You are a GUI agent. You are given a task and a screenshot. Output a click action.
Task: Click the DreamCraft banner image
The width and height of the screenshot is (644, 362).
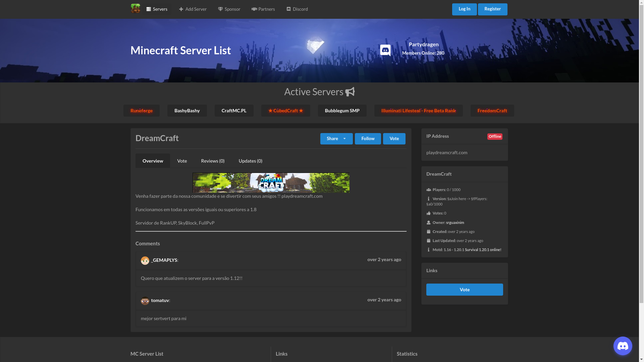tap(271, 183)
